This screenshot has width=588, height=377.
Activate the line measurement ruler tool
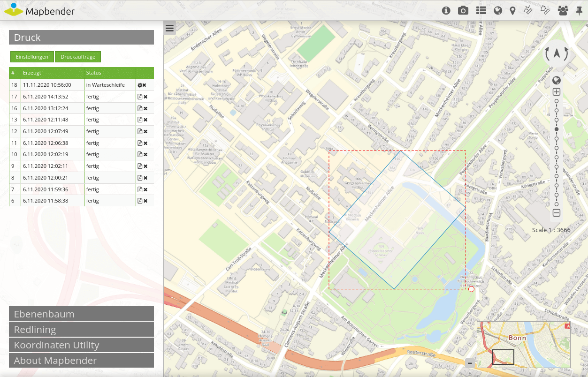(528, 10)
